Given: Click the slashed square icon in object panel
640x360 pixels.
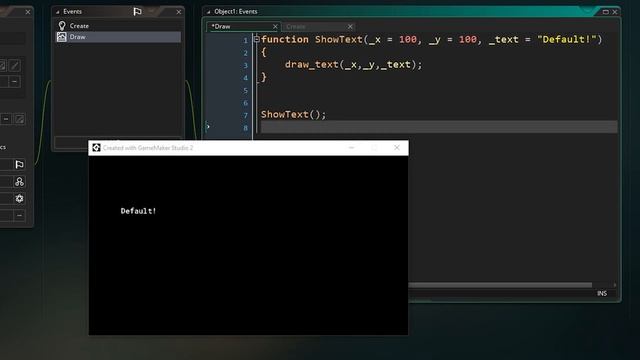Looking at the screenshot, I should click(19, 119).
